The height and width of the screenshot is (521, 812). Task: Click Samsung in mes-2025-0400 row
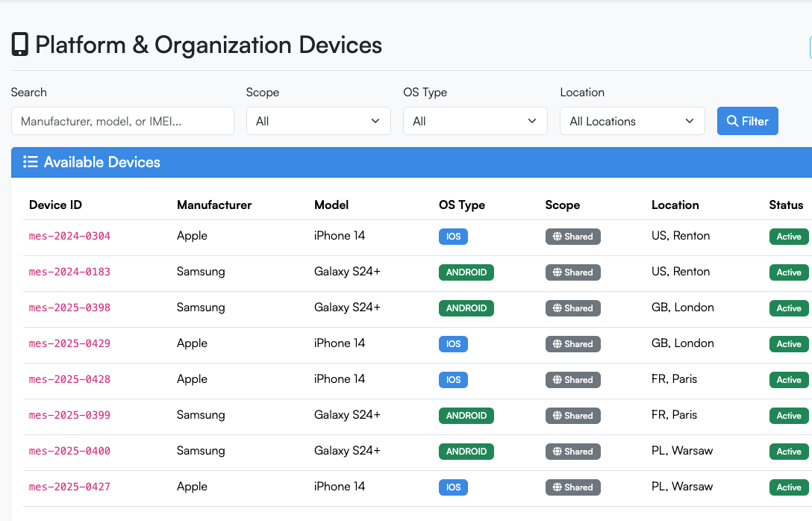coord(201,451)
